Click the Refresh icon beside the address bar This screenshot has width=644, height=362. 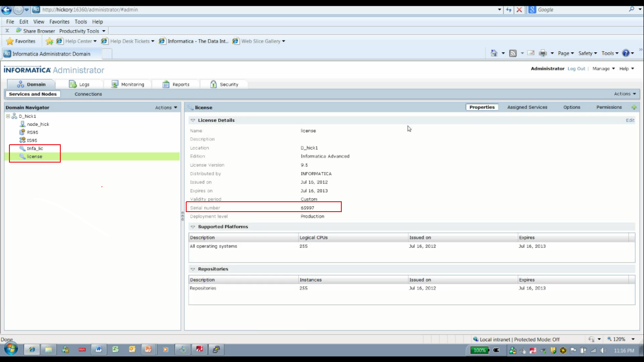pos(509,9)
